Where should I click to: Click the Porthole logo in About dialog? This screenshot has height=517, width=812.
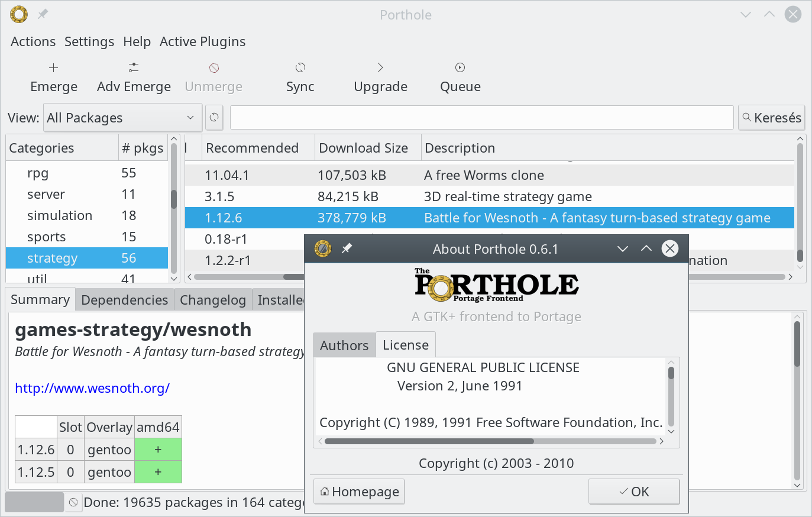[x=496, y=285]
